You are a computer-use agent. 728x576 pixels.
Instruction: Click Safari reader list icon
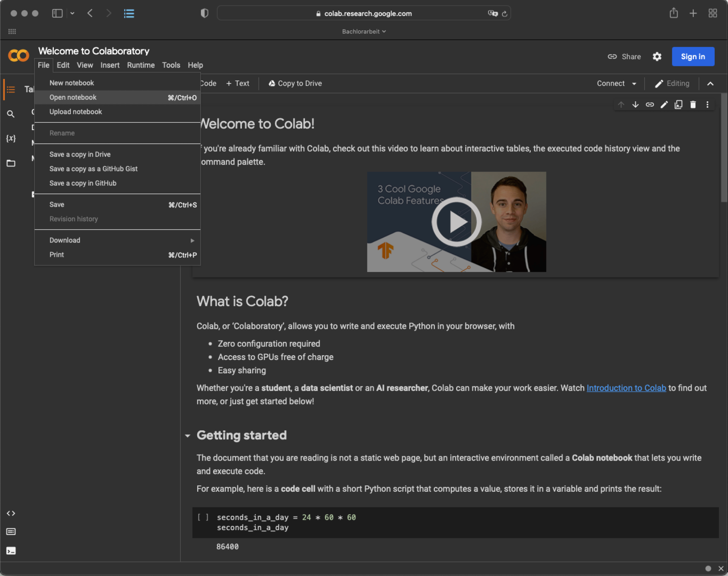129,14
